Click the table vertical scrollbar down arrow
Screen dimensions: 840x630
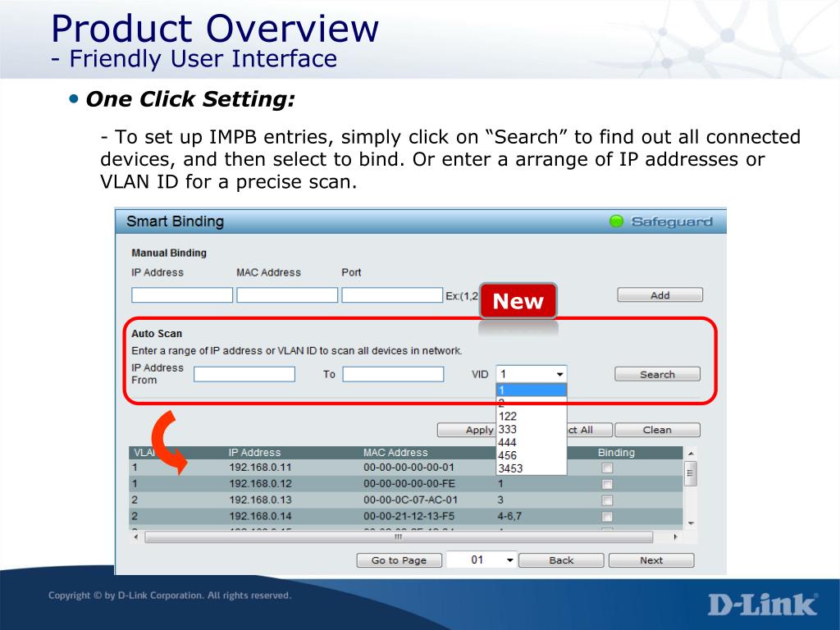[x=691, y=523]
